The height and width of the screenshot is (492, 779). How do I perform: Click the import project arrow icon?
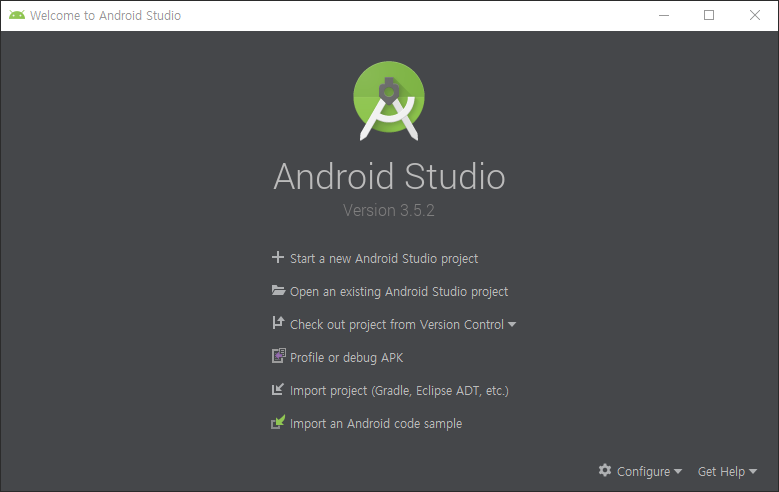coord(278,389)
